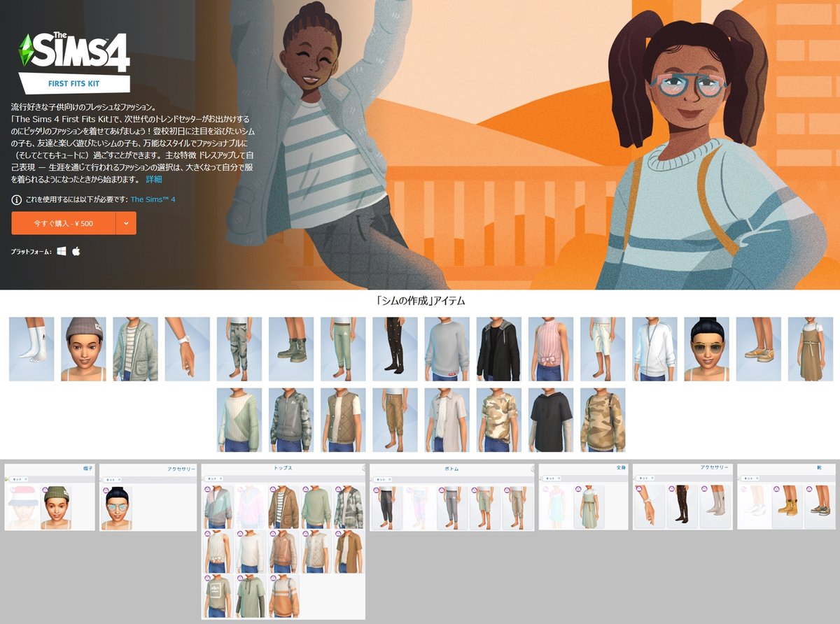Screen dimensions: 840x624
Task: Select the ボトム panel header
Action: coord(451,468)
